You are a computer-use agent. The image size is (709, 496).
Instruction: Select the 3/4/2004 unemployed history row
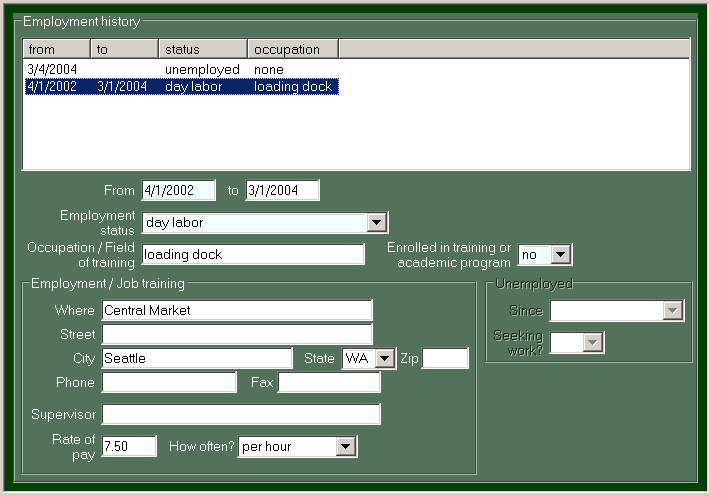click(182, 69)
